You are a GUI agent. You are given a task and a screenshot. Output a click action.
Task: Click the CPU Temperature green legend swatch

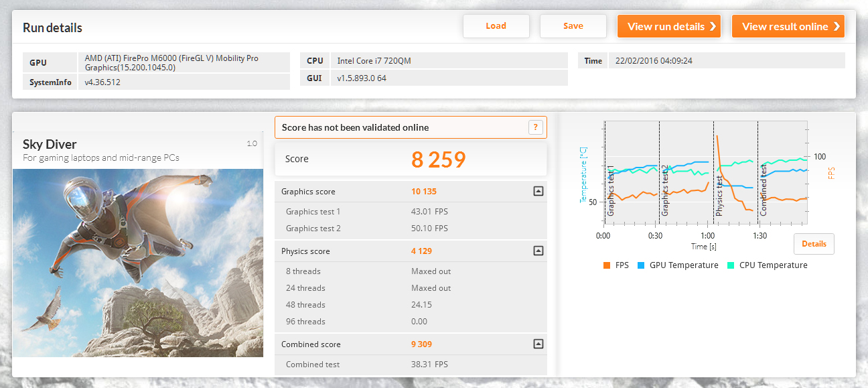click(x=731, y=265)
